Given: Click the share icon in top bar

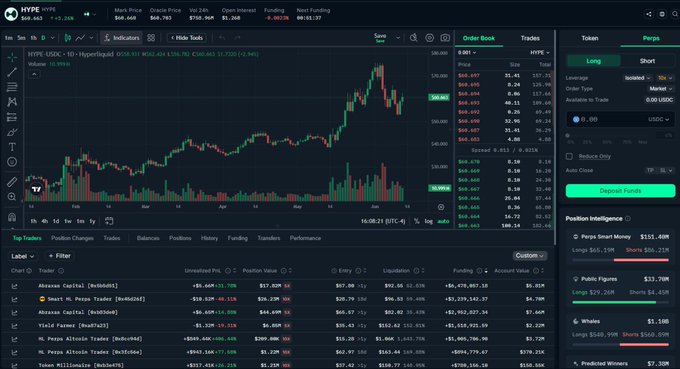Looking at the screenshot, I should pos(649,14).
